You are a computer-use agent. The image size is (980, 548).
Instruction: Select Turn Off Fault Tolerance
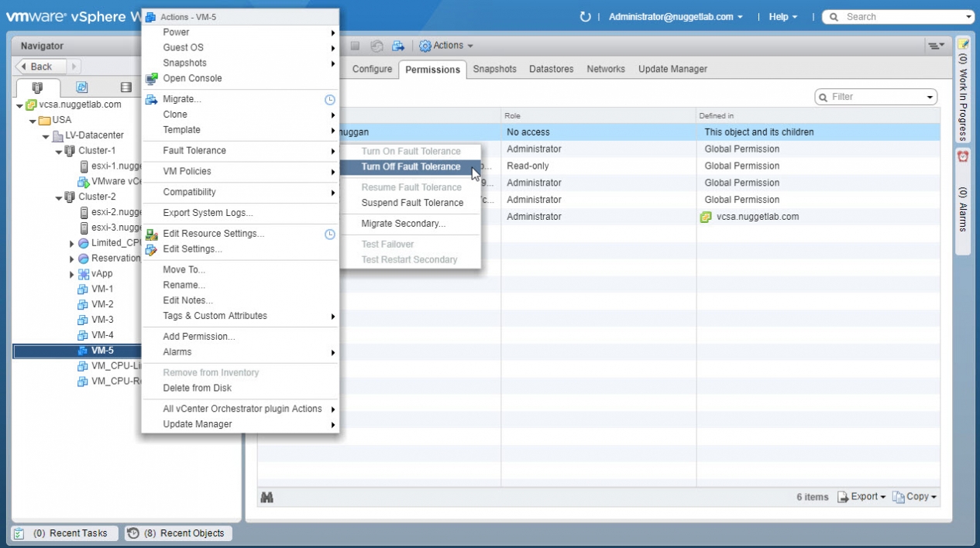point(411,167)
